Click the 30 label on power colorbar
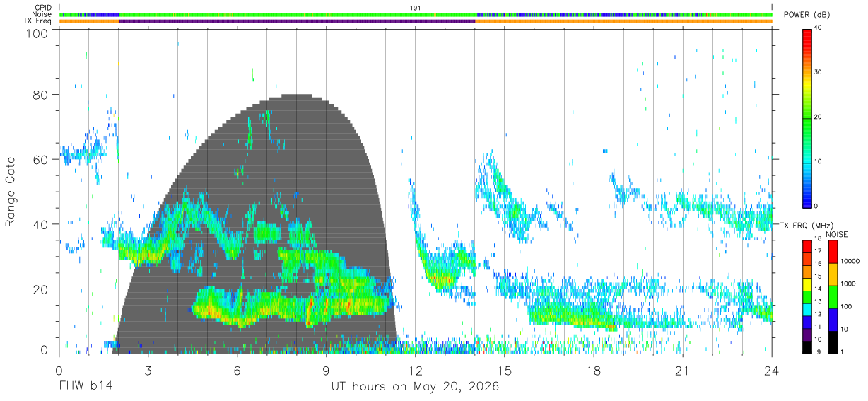 click(817, 73)
